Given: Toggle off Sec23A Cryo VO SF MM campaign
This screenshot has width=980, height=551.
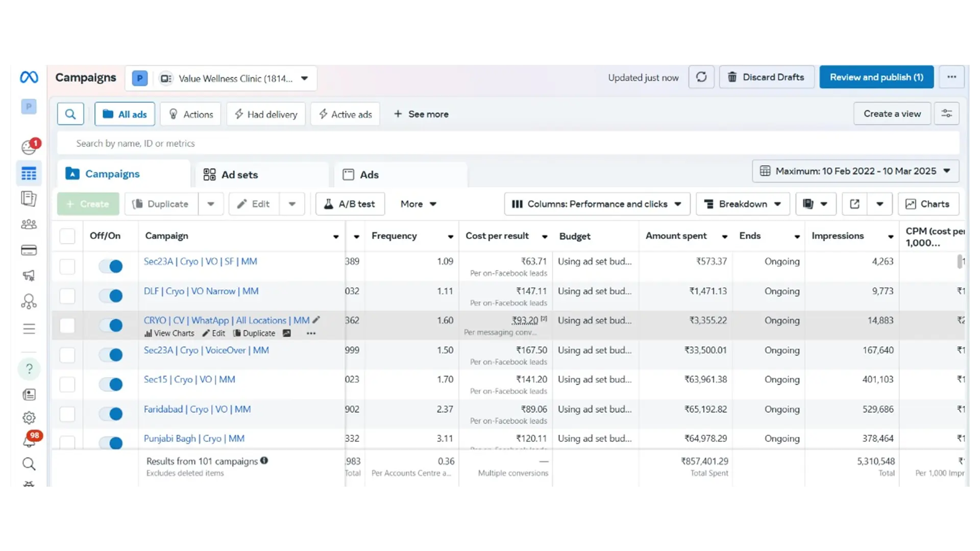Looking at the screenshot, I should click(111, 266).
